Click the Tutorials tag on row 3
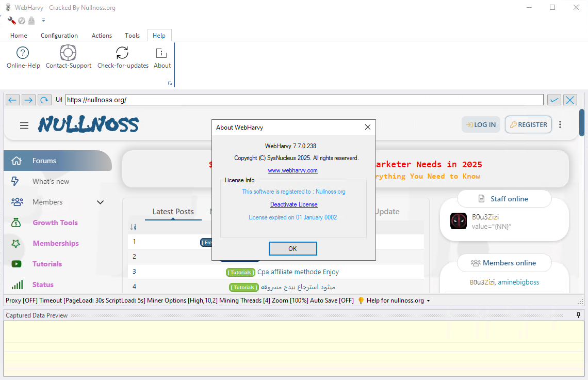Image resolution: width=588 pixels, height=380 pixels. pyautogui.click(x=241, y=272)
